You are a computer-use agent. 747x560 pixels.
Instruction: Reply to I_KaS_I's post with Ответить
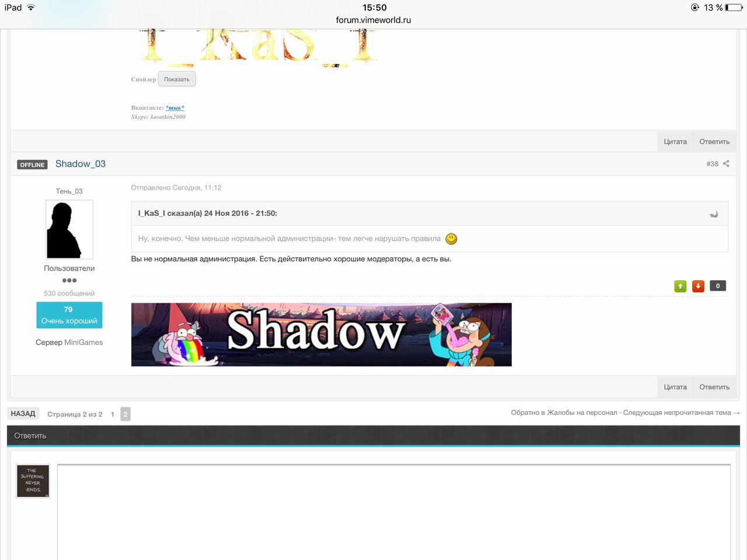coord(714,142)
